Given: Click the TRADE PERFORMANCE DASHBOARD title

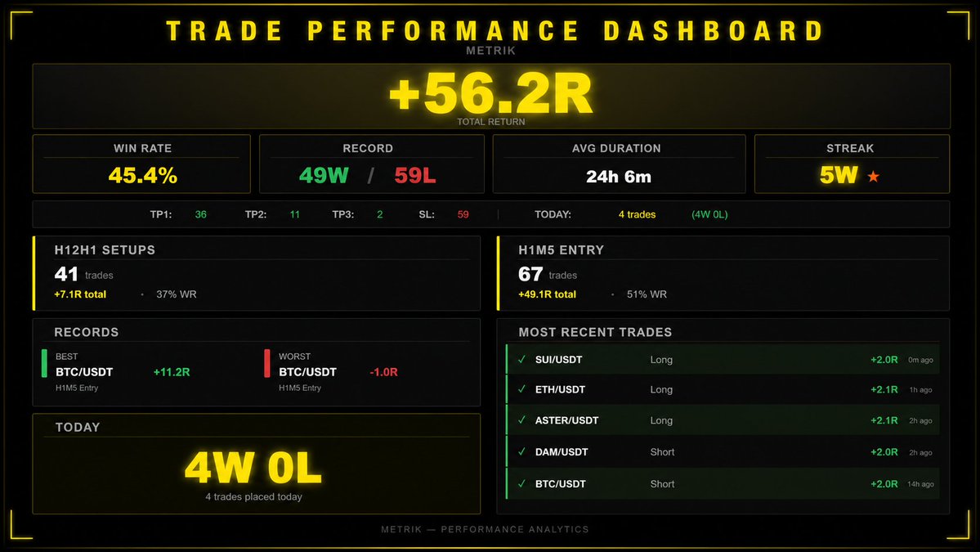Looking at the screenshot, I should click(495, 30).
